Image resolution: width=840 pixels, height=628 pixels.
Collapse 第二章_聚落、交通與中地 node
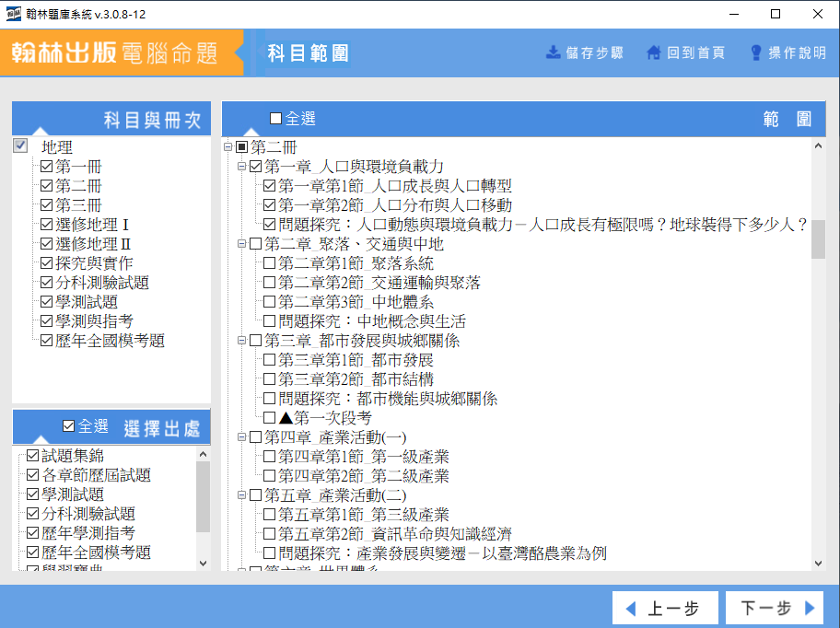(x=242, y=244)
